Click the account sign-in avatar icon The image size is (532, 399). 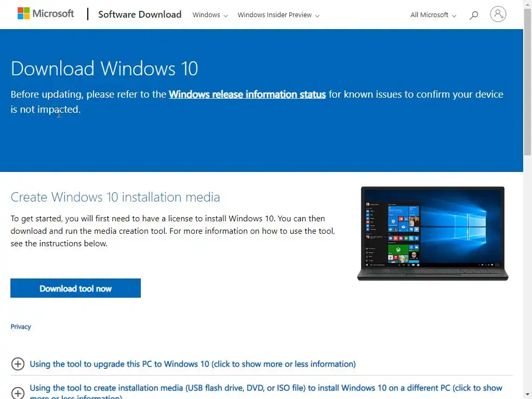(x=498, y=14)
